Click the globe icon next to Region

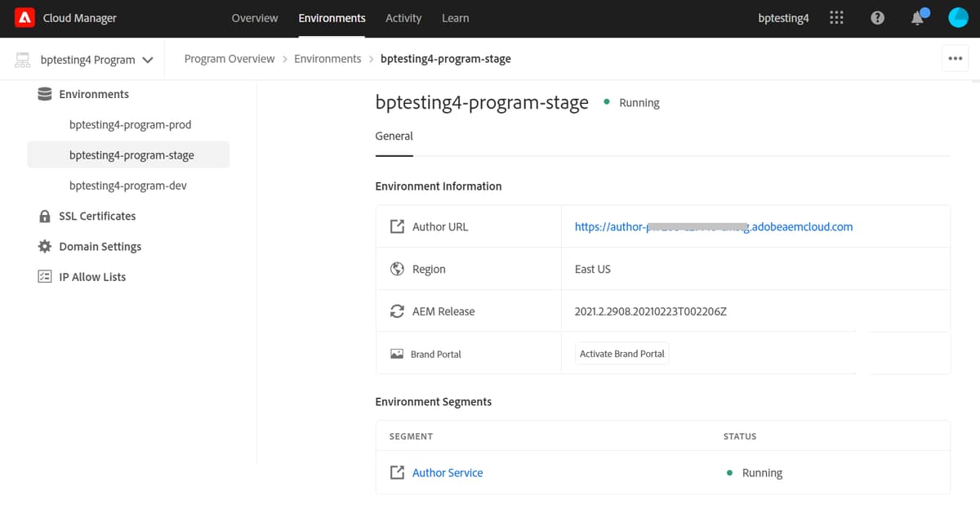[397, 268]
